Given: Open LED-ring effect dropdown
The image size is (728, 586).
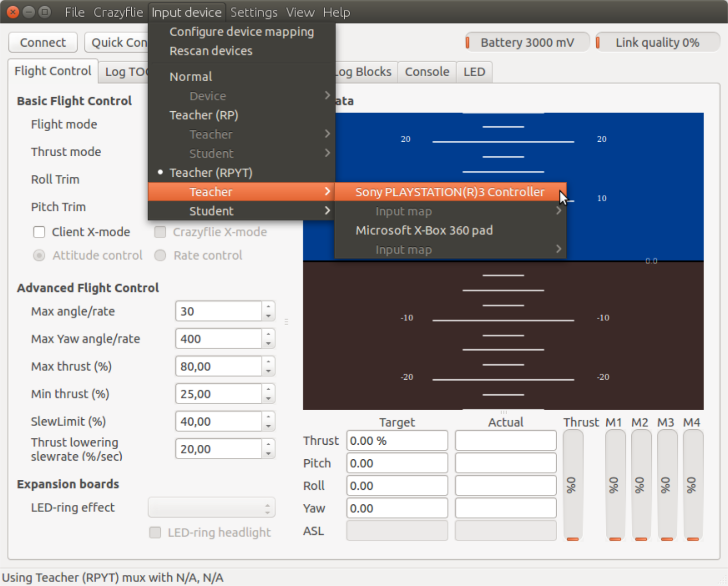Looking at the screenshot, I should (x=211, y=507).
